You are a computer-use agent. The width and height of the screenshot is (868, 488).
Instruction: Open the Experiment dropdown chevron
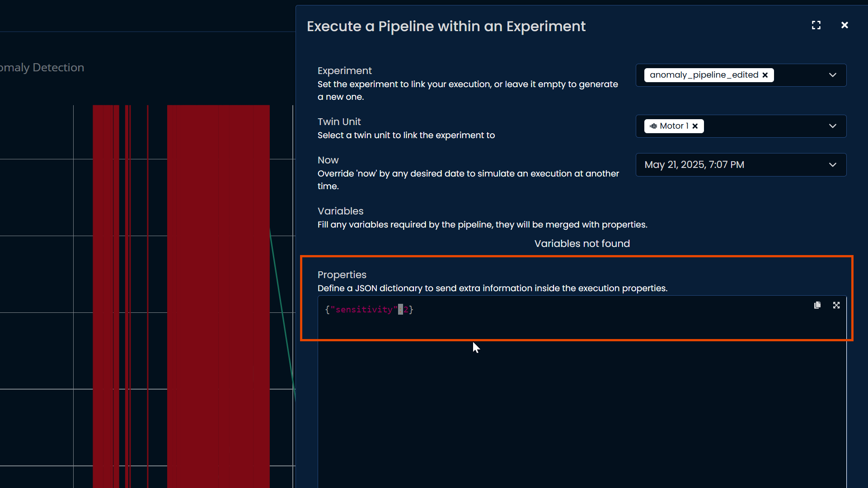[x=832, y=75]
